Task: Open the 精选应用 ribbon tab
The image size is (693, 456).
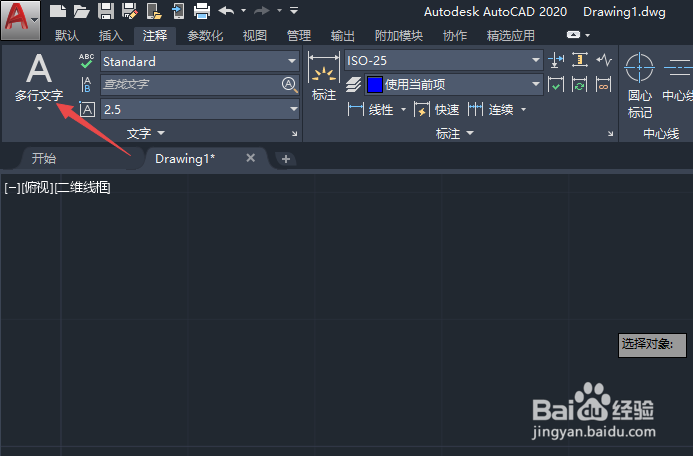Action: tap(510, 35)
